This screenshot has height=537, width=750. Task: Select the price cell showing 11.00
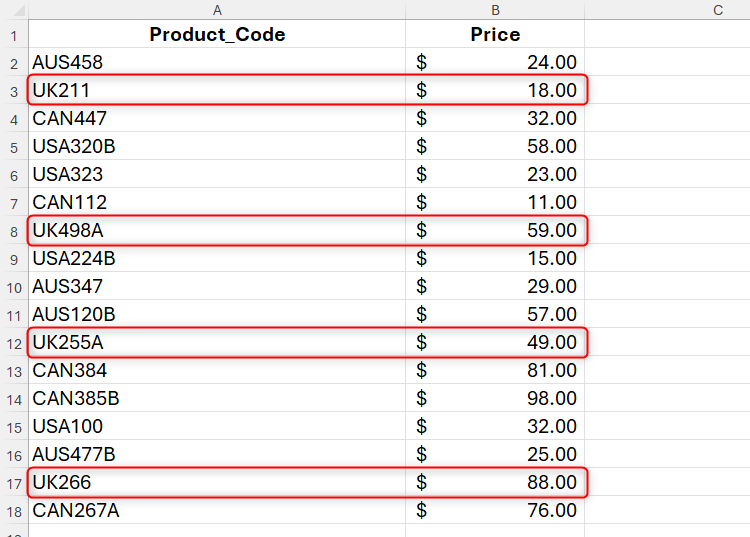click(x=495, y=203)
